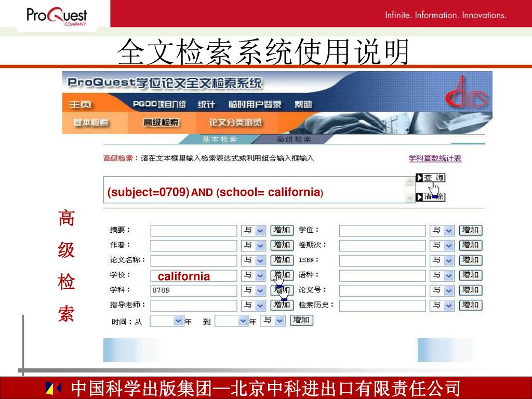Click expression box scrollbar down arrow
Image resolution: width=532 pixels, height=399 pixels.
[410, 197]
